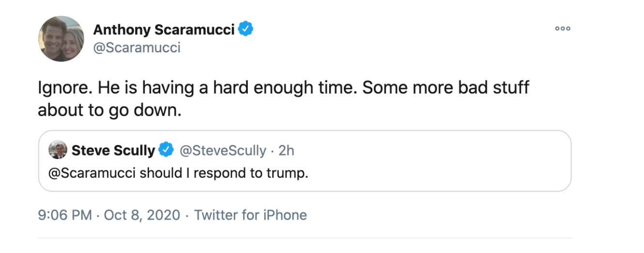Click the 2h timestamp on quoted tweet

(x=287, y=151)
